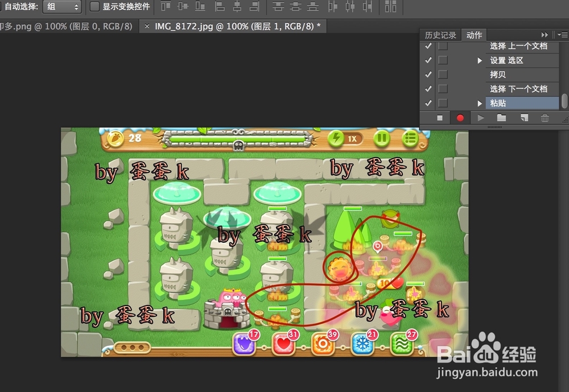Screen dimensions: 569x392
Task: Select the 粘贴 action step
Action: click(522, 103)
